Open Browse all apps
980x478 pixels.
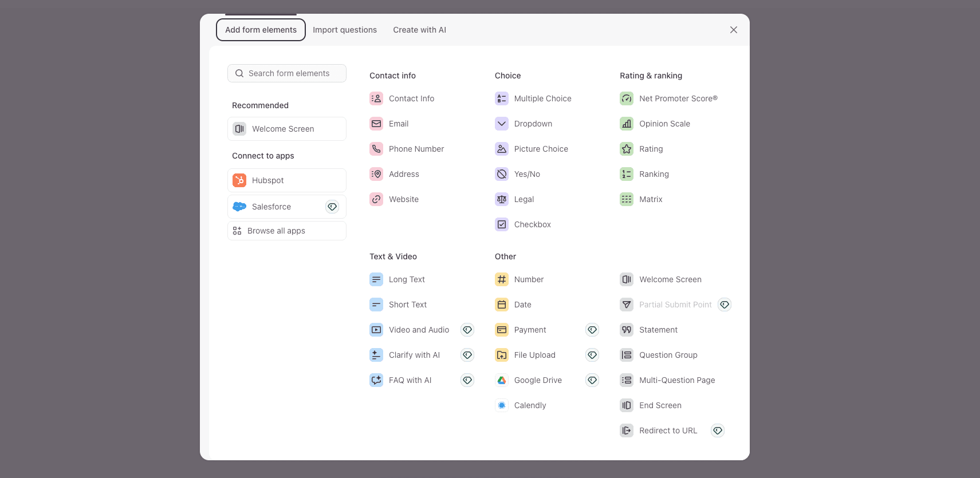(x=287, y=231)
